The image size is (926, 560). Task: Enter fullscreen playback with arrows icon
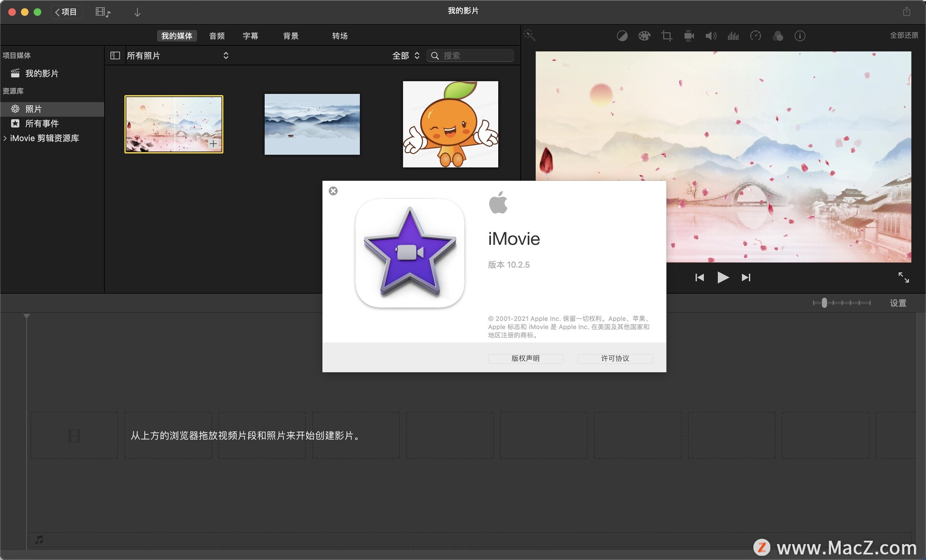(x=903, y=277)
